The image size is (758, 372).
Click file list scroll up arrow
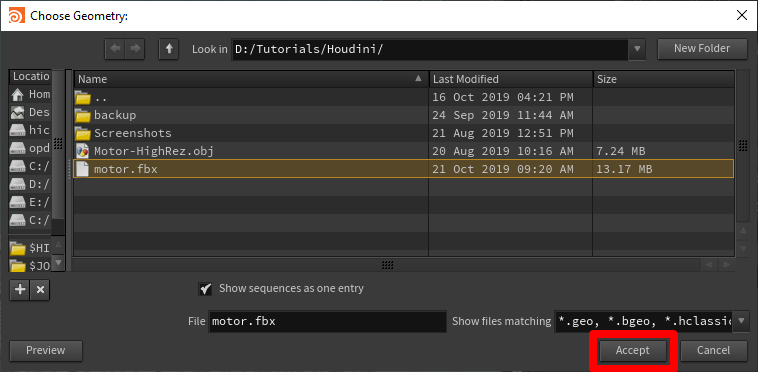pos(743,231)
